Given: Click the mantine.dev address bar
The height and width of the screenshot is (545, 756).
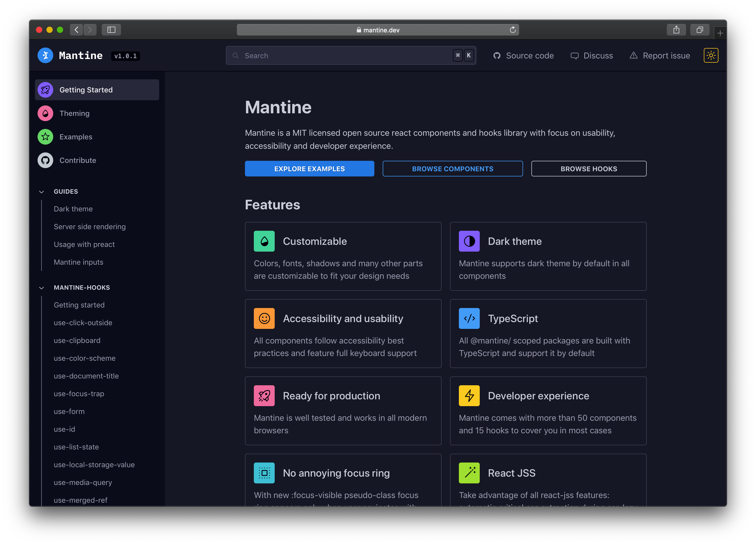Looking at the screenshot, I should [378, 30].
